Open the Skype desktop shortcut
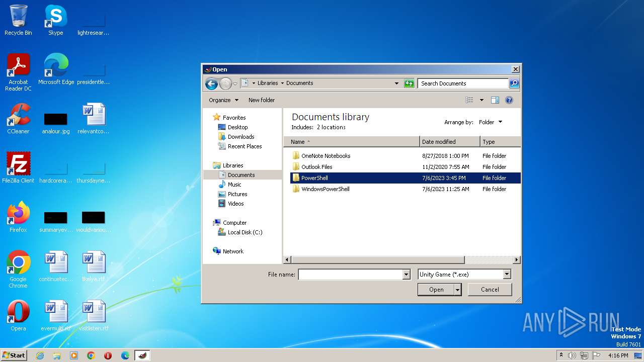The height and width of the screenshot is (362, 644). [56, 20]
